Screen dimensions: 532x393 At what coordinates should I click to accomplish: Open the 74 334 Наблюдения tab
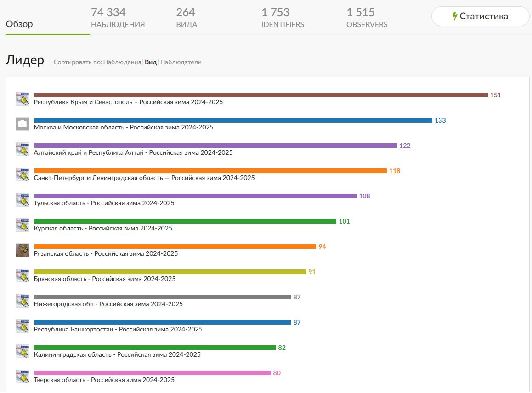[118, 17]
